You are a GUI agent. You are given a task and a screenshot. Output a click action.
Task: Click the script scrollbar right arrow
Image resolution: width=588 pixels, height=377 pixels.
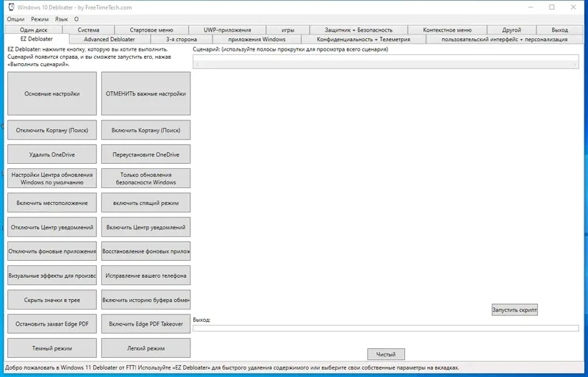(575, 65)
